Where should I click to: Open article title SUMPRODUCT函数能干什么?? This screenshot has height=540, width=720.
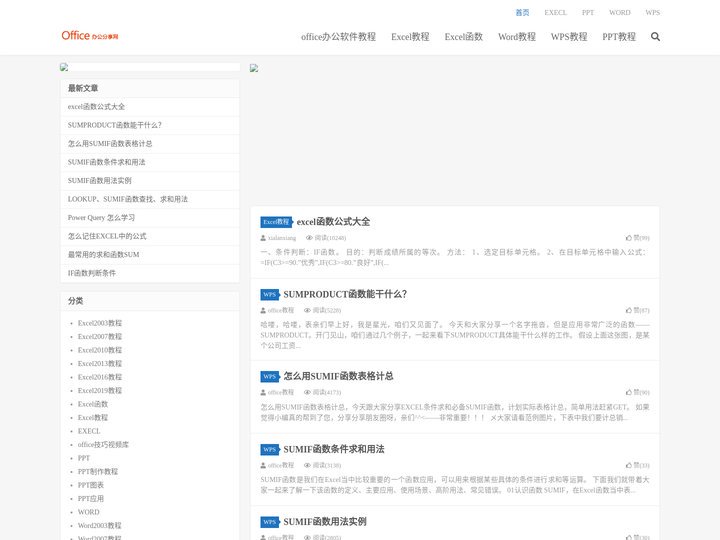pos(345,294)
